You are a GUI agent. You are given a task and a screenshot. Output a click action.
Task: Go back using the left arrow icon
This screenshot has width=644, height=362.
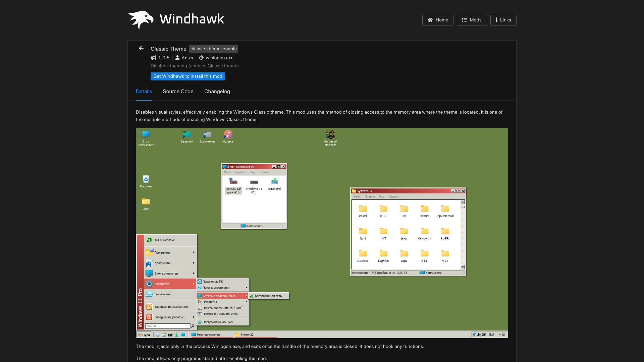[141, 49]
